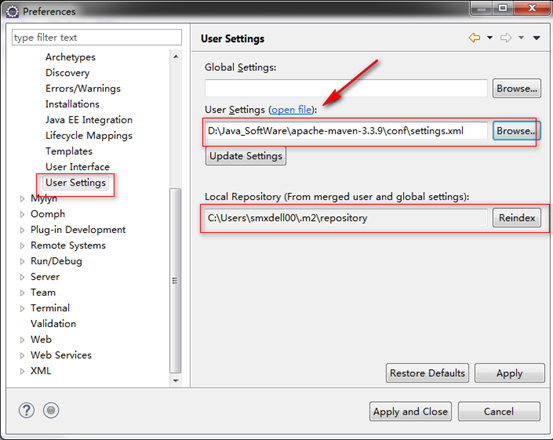This screenshot has width=553, height=440.
Task: Select the Mylyn label in tree
Action: tap(44, 198)
